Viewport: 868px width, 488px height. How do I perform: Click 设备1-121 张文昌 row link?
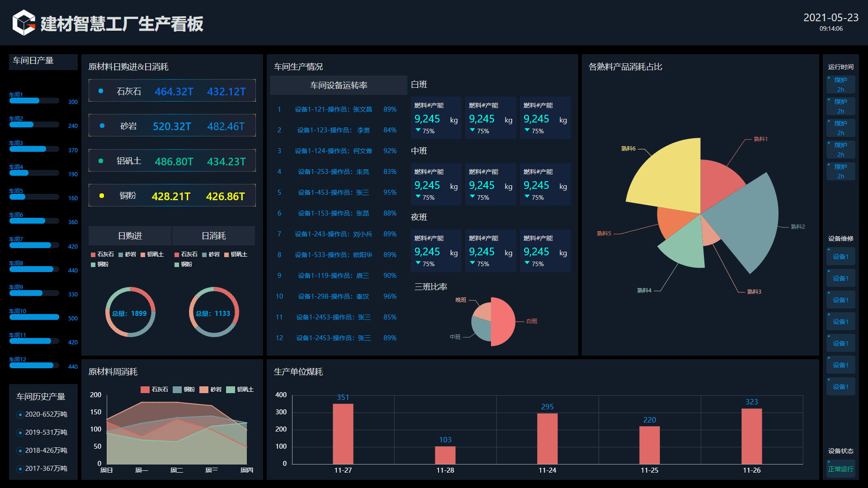coord(333,109)
